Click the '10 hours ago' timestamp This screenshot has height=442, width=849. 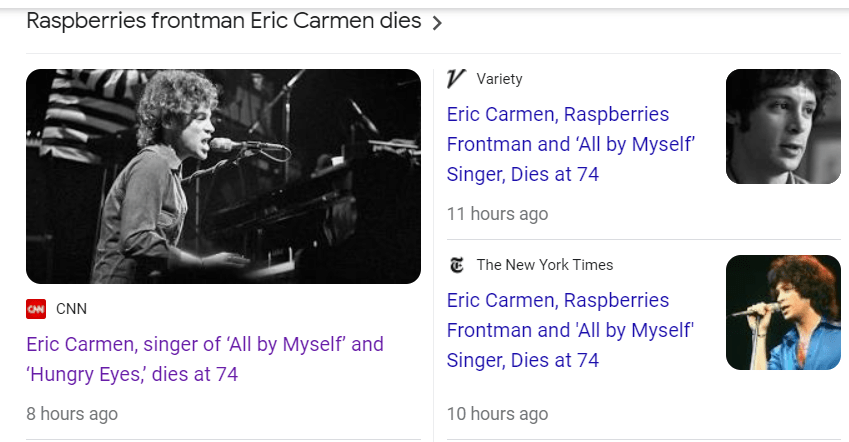point(497,414)
